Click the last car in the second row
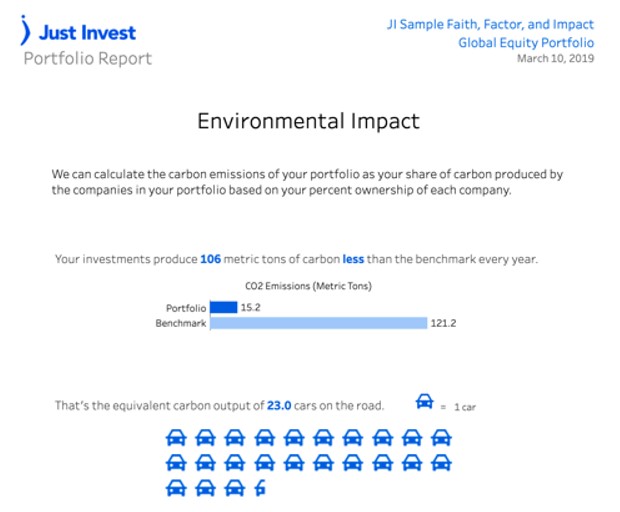The image size is (620, 512). (441, 462)
